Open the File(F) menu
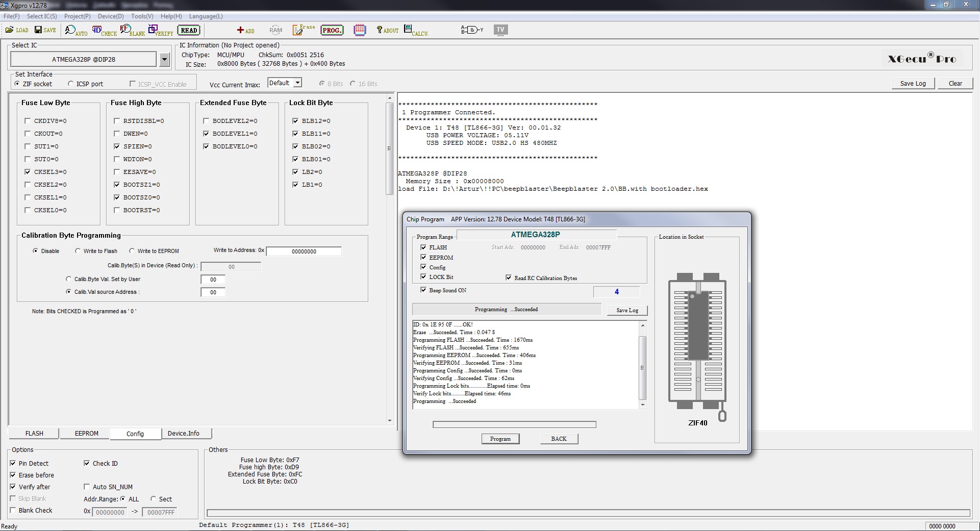Screen dimensions: 980x531 point(12,16)
